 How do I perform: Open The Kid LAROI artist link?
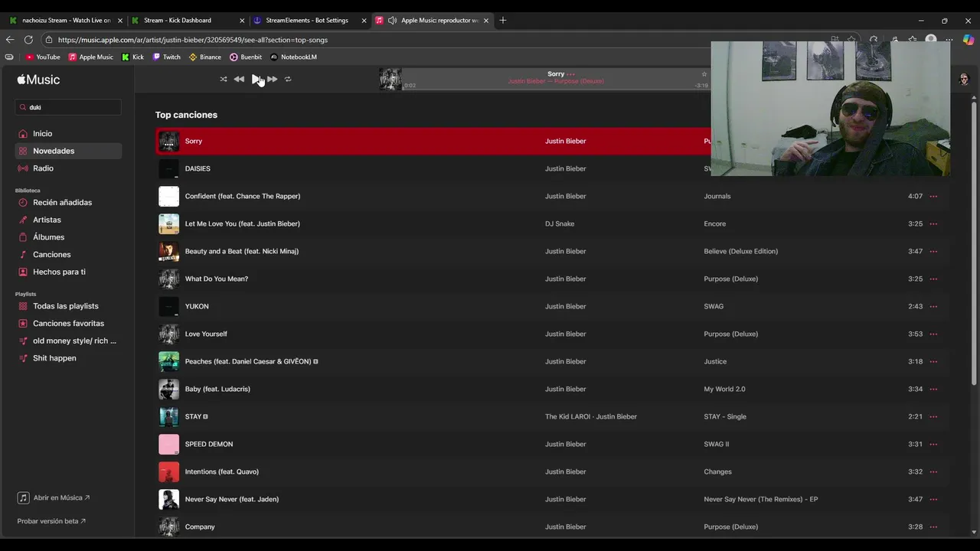click(567, 416)
